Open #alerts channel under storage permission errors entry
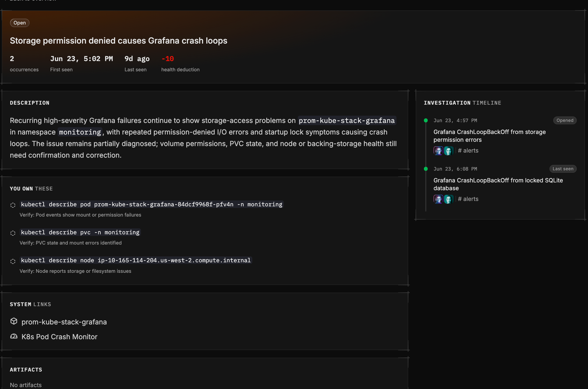 coord(468,151)
